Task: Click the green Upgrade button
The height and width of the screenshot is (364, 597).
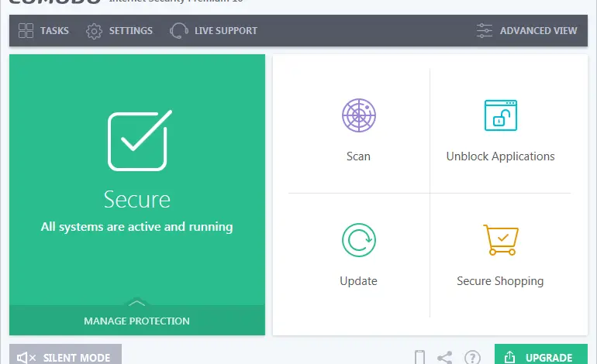Action: coord(540,356)
